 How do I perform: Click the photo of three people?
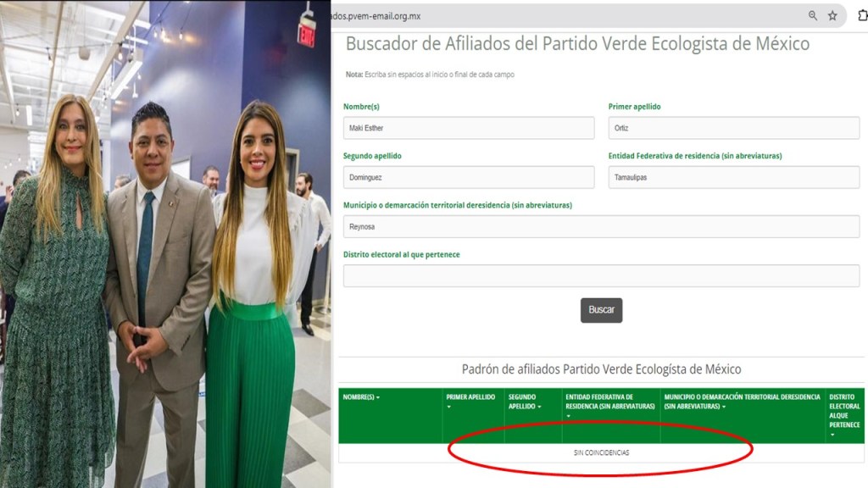click(165, 244)
